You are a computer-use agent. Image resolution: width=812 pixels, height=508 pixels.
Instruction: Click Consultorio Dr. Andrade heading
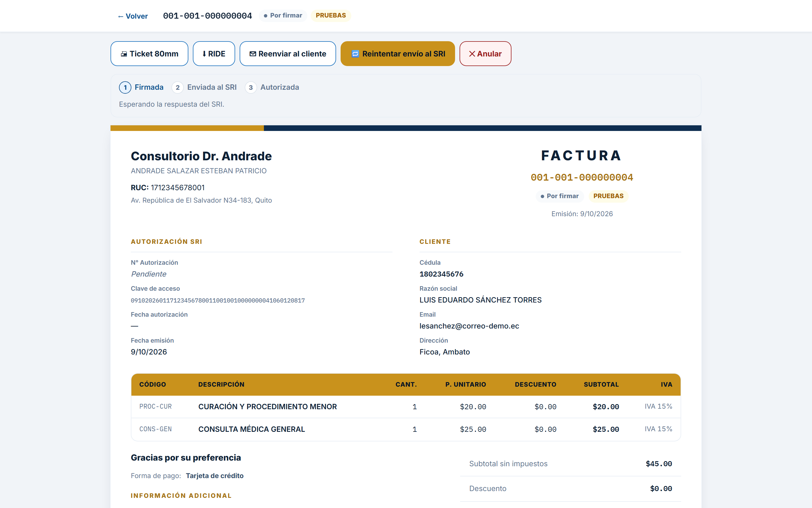click(201, 156)
